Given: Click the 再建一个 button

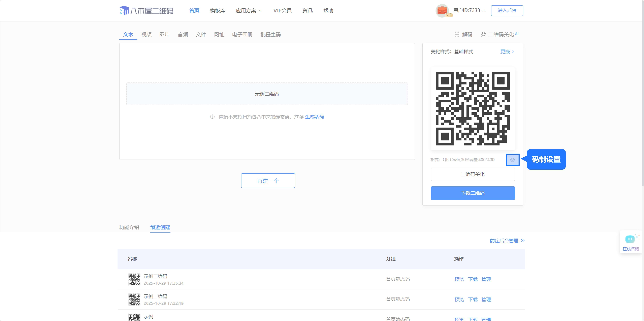Looking at the screenshot, I should click(268, 181).
